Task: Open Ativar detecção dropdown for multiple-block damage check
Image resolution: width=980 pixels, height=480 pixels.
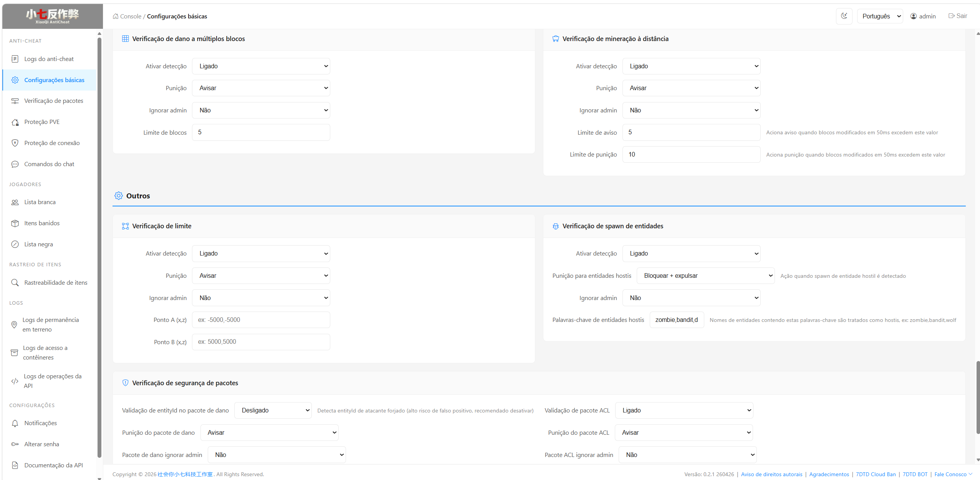Action: click(261, 66)
